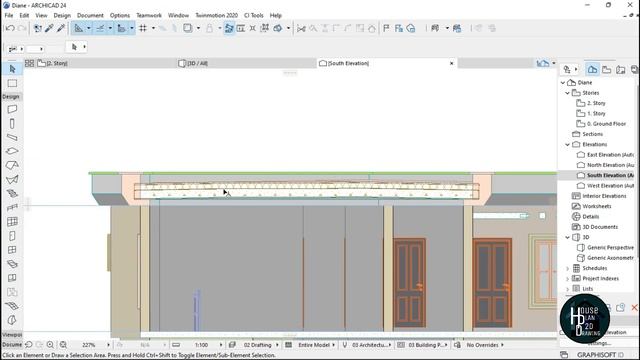Switch Navigator to Project Map

[592, 69]
